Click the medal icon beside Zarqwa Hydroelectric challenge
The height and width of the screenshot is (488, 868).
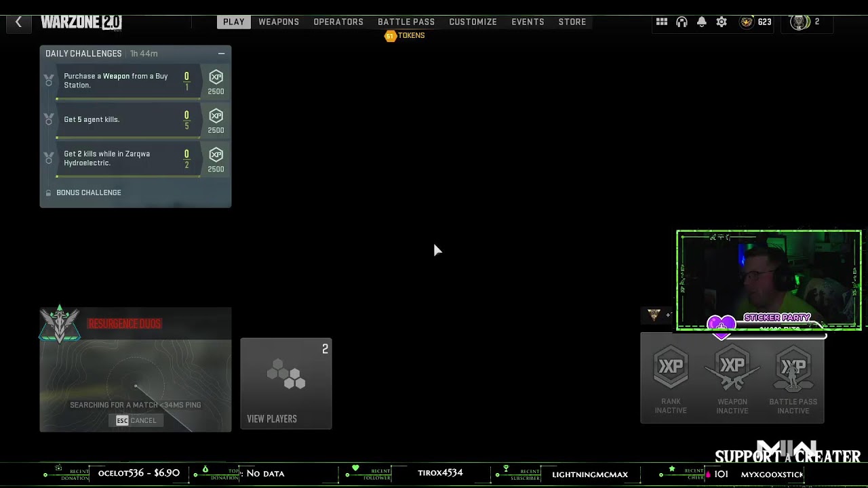point(49,158)
